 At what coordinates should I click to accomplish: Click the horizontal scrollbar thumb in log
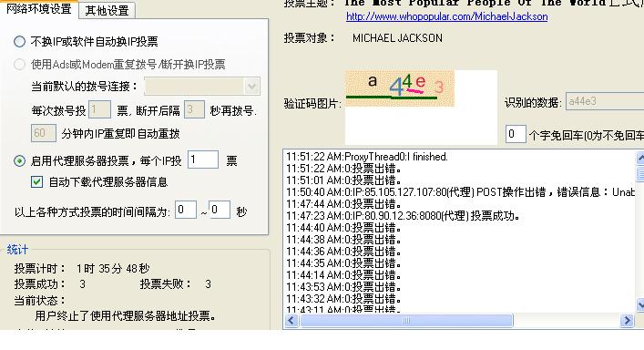click(x=406, y=321)
